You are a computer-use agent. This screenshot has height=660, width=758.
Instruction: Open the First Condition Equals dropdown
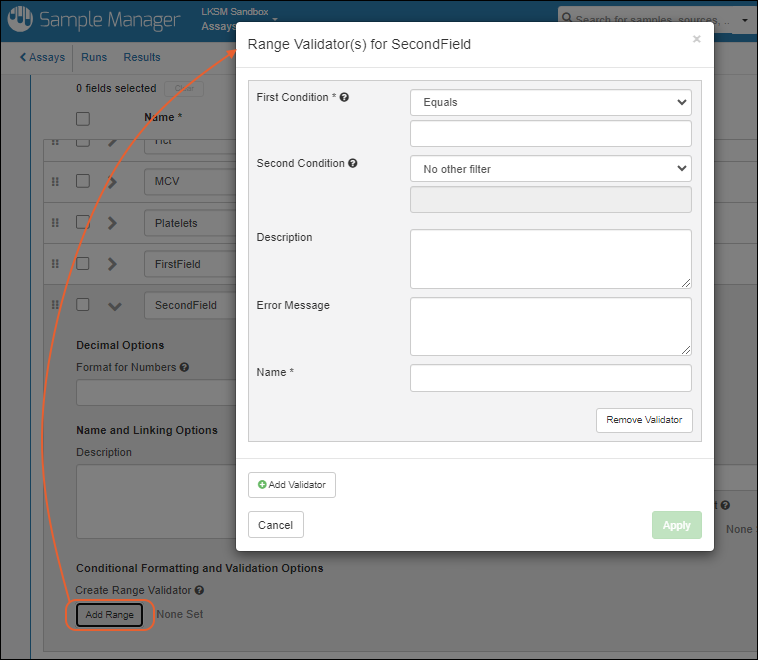(x=550, y=102)
